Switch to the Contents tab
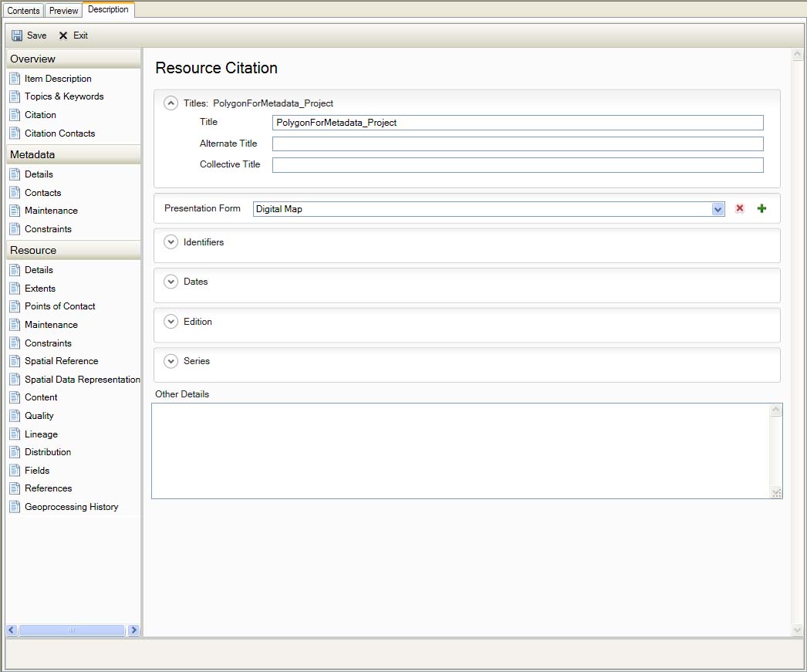The height and width of the screenshot is (672, 807). pyautogui.click(x=23, y=11)
